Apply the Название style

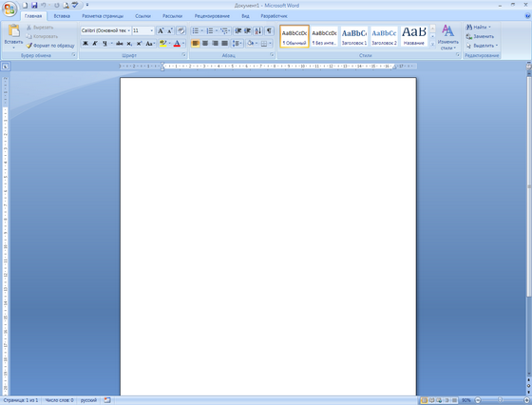[414, 36]
